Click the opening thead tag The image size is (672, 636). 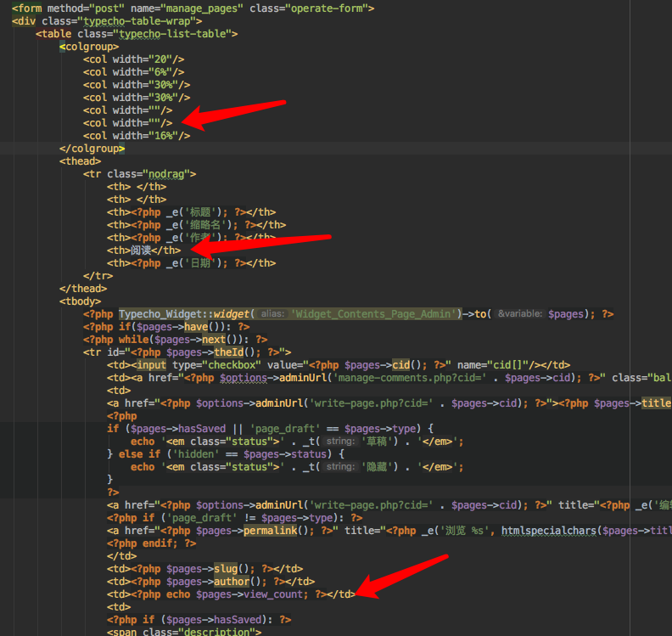coord(80,161)
